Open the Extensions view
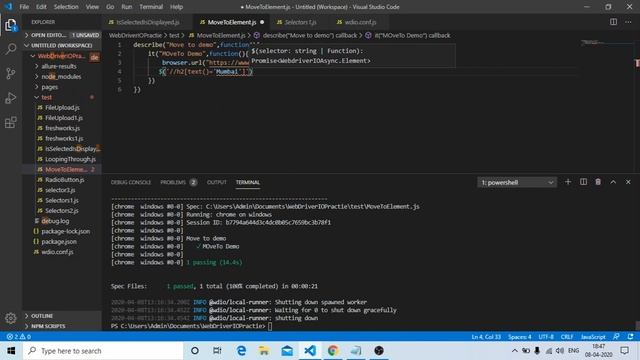640x360 pixels. tap(11, 122)
